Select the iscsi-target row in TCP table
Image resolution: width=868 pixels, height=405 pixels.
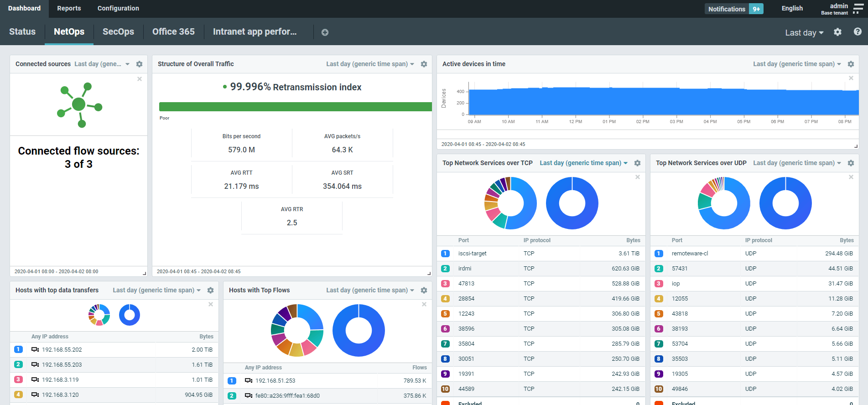coord(472,254)
